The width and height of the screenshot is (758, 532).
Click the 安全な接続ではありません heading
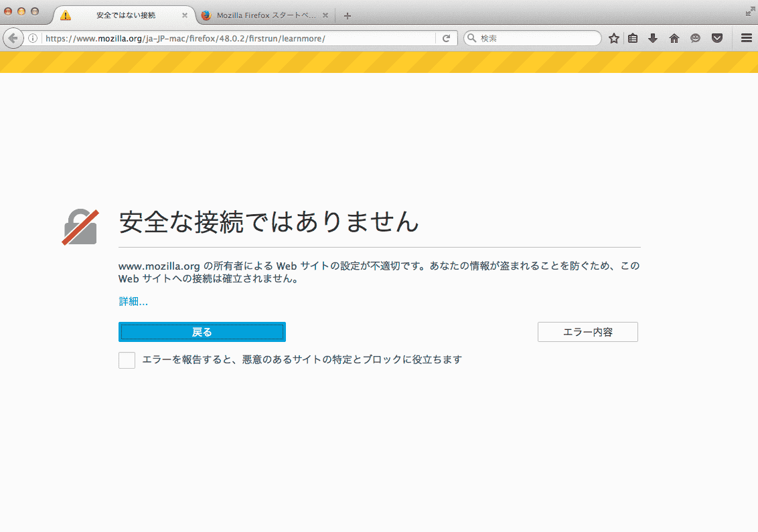(269, 222)
